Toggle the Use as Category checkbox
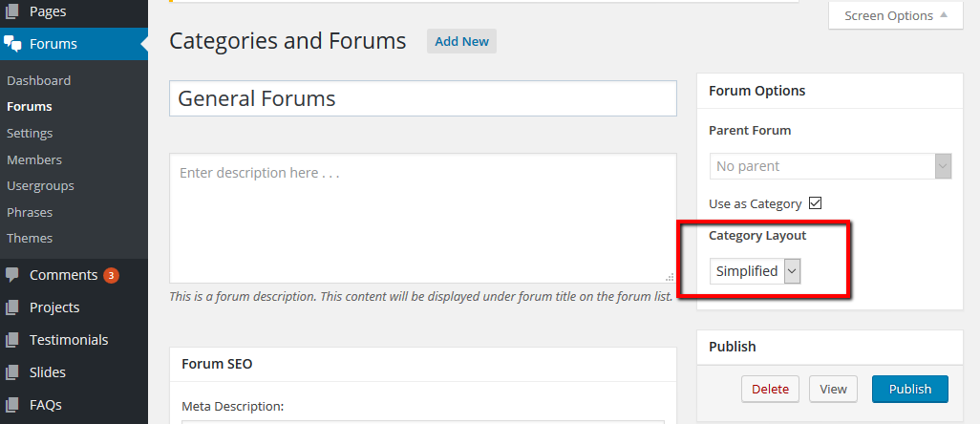Screen dimensions: 980x424 815,203
